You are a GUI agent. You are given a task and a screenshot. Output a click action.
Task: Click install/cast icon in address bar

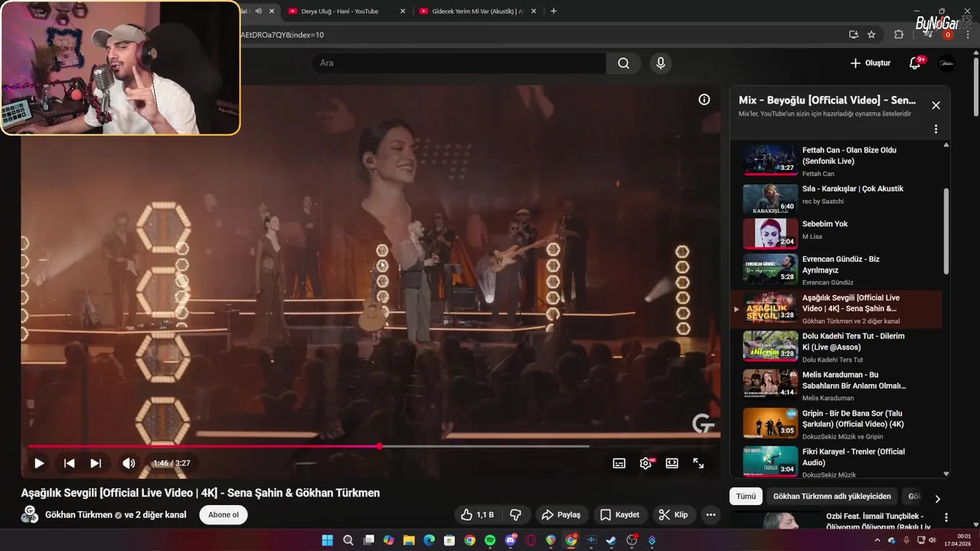click(854, 34)
